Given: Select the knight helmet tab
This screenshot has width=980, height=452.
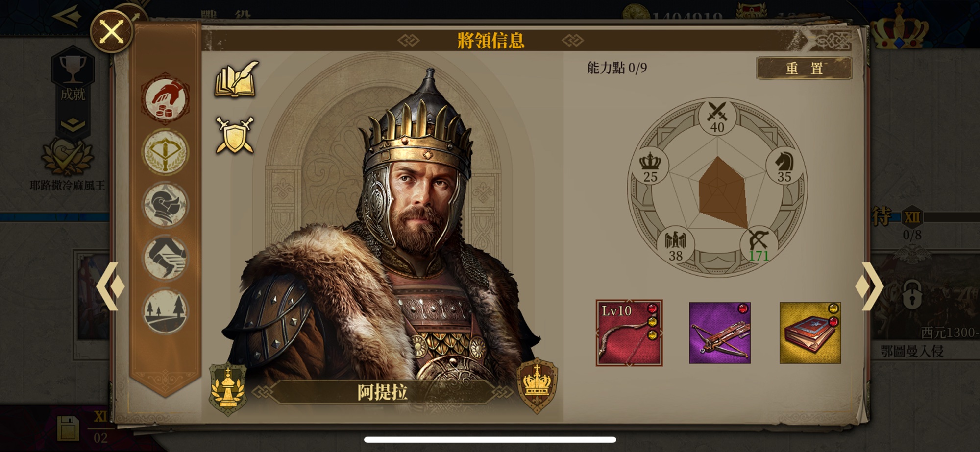Looking at the screenshot, I should pos(166,205).
